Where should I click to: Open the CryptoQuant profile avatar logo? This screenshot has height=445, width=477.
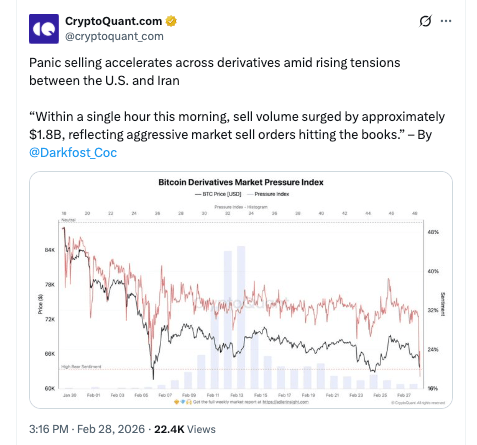44,29
